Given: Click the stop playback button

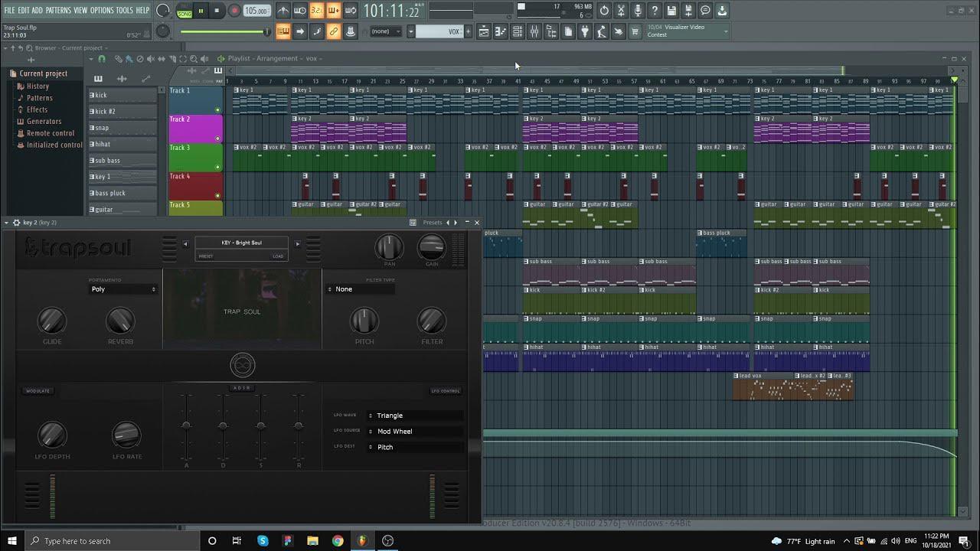Looking at the screenshot, I should tap(217, 11).
